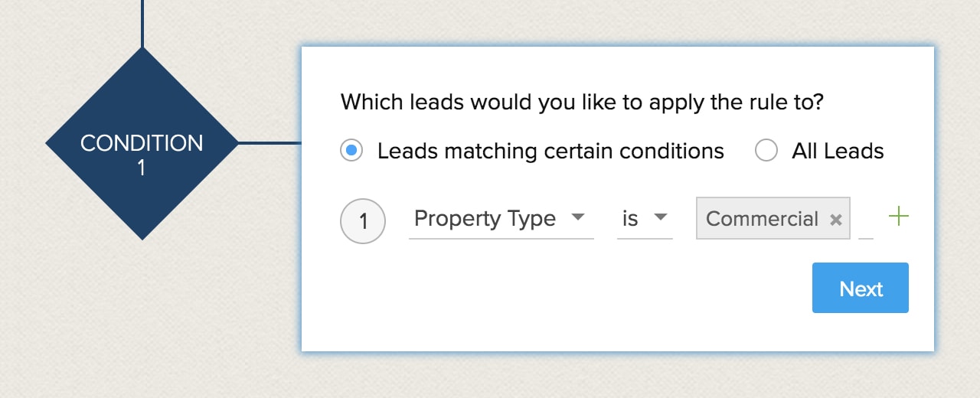Click the Commercial value chip
Screen dimensions: 980x398
click(x=773, y=219)
